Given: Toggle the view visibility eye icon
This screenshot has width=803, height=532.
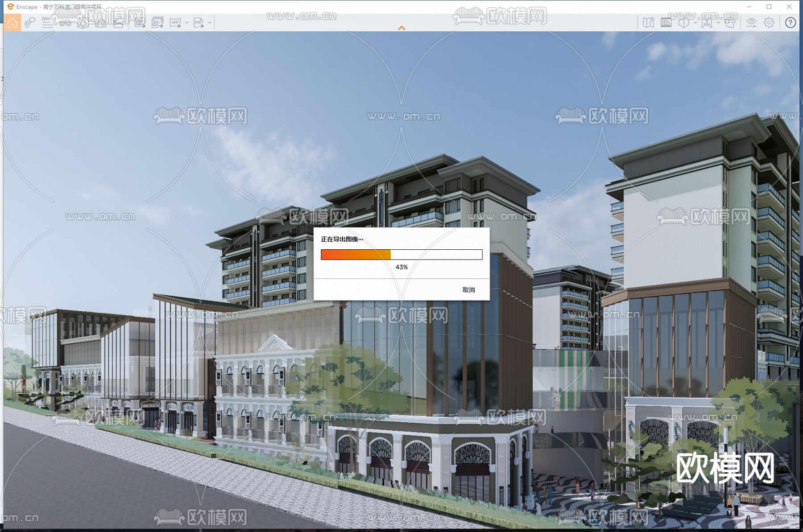Looking at the screenshot, I should 750,23.
